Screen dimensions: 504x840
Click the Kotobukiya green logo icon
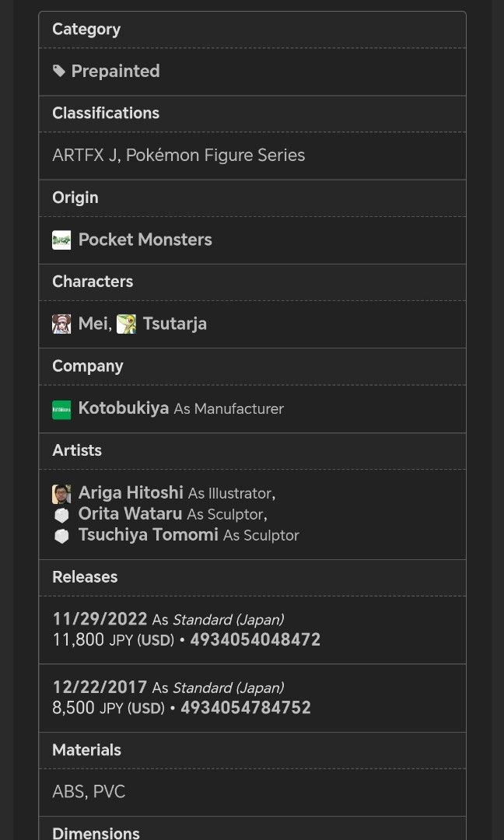(x=61, y=409)
